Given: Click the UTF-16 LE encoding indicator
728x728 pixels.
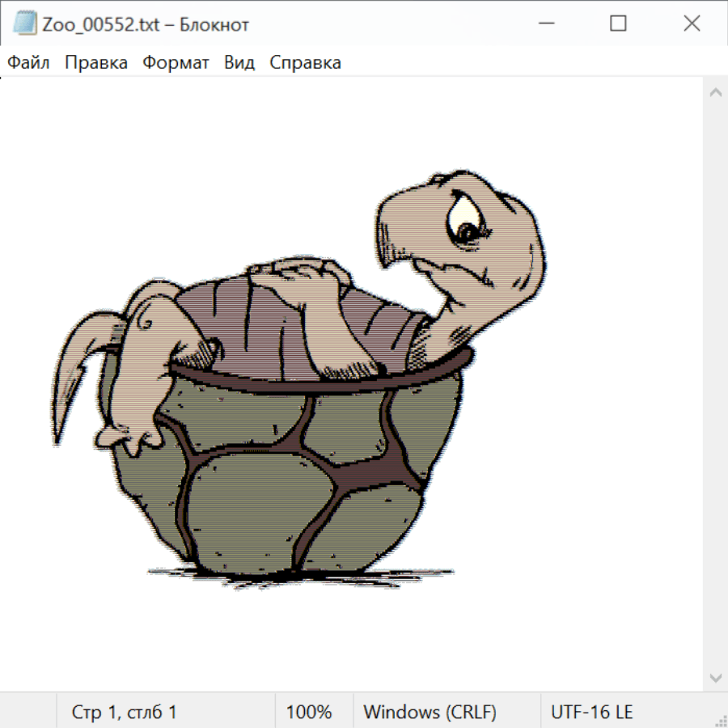Looking at the screenshot, I should click(x=592, y=713).
